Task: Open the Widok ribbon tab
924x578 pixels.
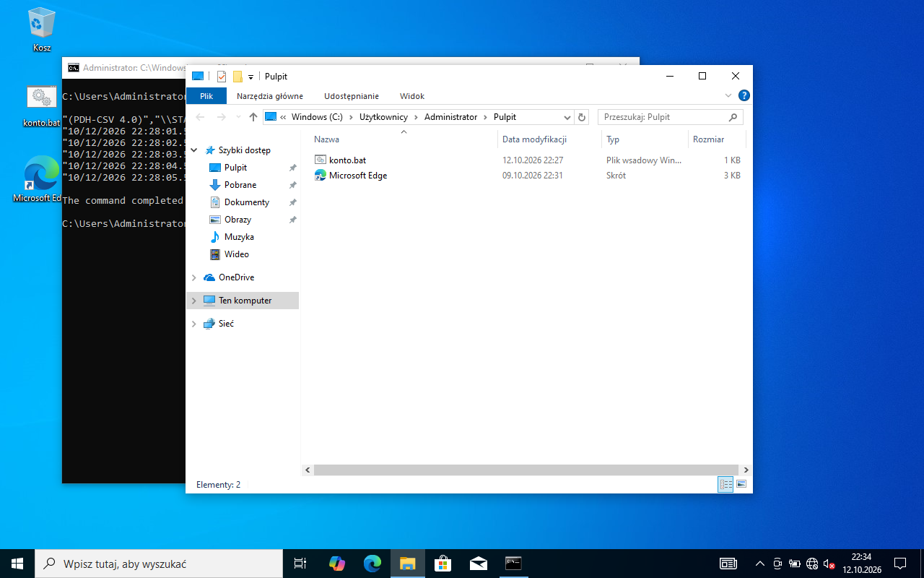Action: coord(412,96)
